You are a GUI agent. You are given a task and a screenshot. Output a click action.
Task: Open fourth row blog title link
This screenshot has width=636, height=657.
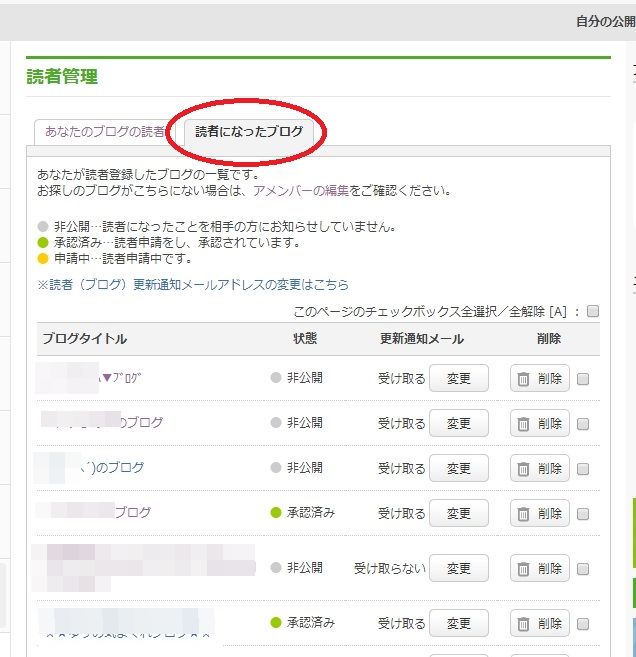131,512
